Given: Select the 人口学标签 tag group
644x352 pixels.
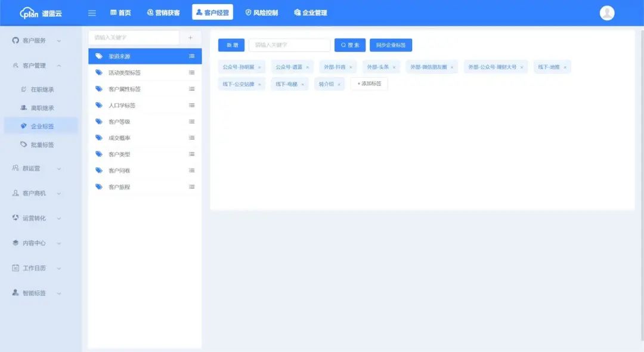Looking at the screenshot, I should (x=122, y=106).
